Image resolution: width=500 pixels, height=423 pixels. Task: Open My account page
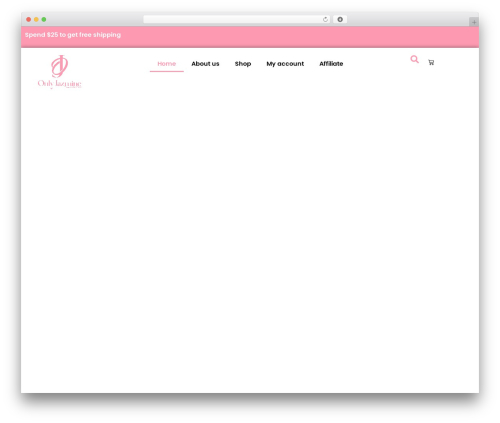tap(285, 64)
